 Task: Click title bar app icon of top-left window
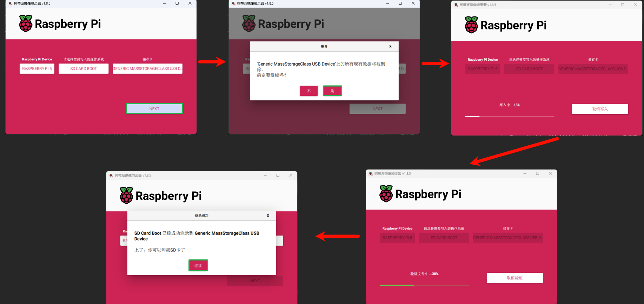tap(10, 4)
